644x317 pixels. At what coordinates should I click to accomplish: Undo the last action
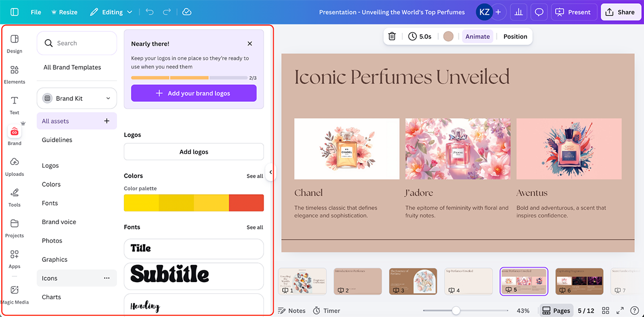[149, 11]
